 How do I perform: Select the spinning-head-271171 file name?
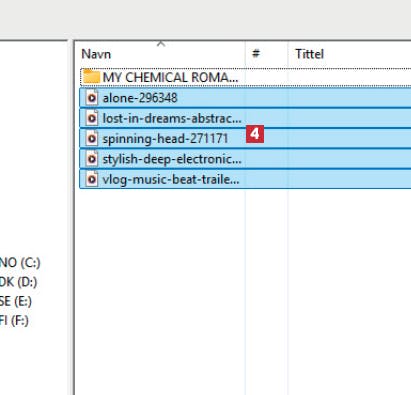(165, 139)
